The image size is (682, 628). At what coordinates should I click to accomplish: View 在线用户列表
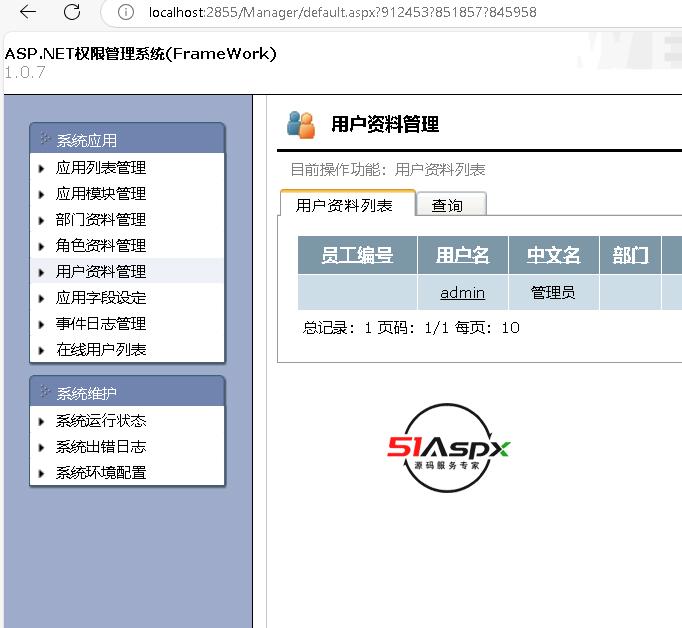100,350
